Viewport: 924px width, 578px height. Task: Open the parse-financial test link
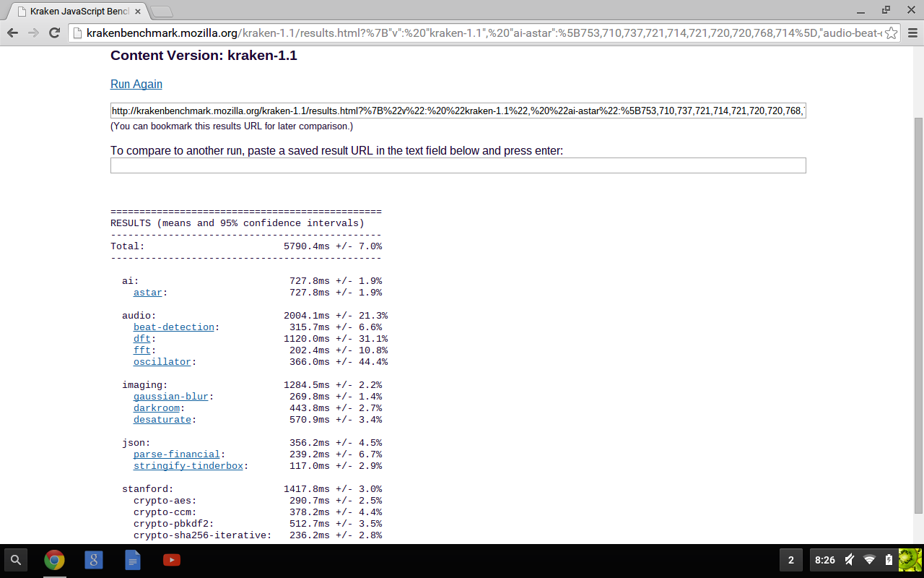[177, 454]
